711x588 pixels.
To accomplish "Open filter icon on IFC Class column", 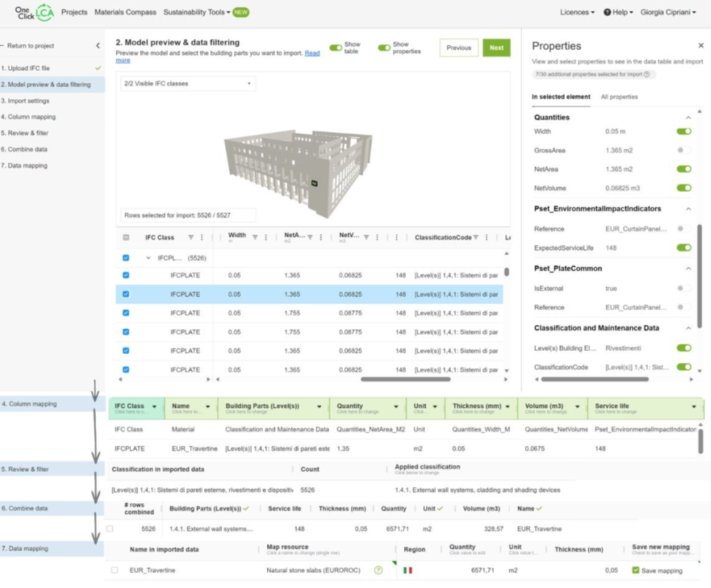I will coord(191,238).
